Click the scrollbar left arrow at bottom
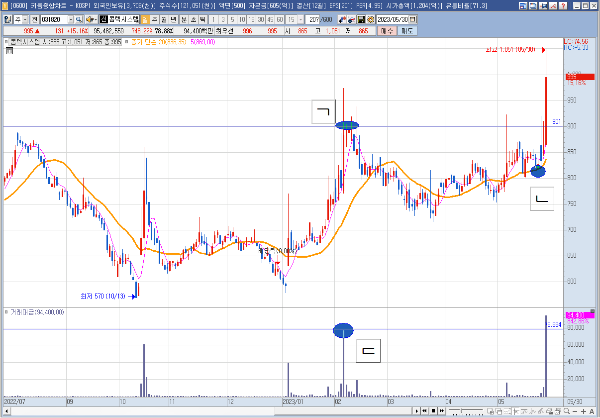 (x=7, y=411)
